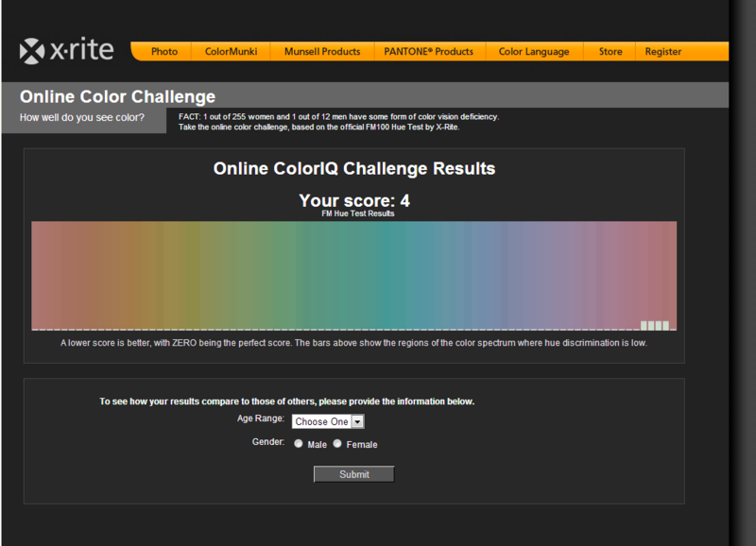Screen dimensions: 756x546
Task: Submit the demographic information form
Action: coord(353,474)
